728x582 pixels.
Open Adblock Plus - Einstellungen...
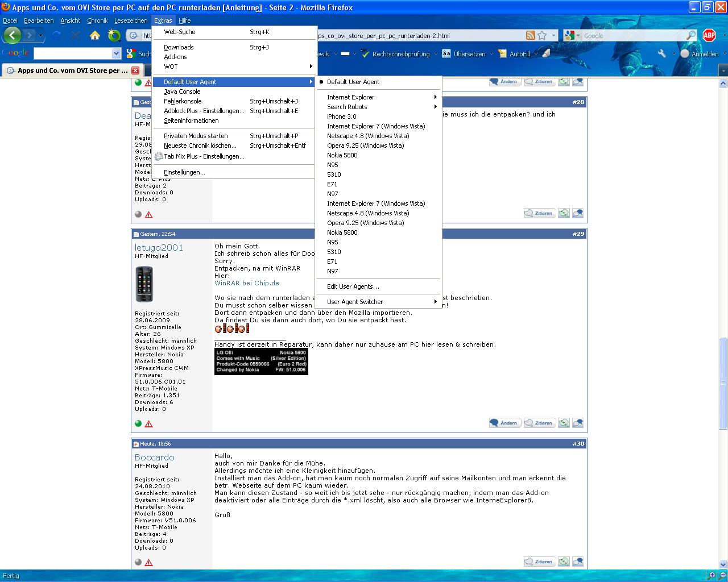click(234, 111)
